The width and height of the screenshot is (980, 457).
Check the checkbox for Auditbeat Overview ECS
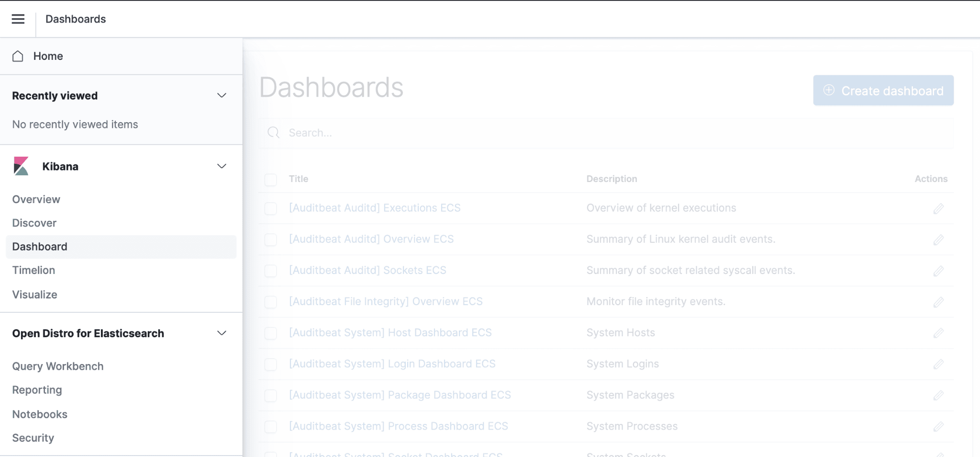(x=270, y=239)
